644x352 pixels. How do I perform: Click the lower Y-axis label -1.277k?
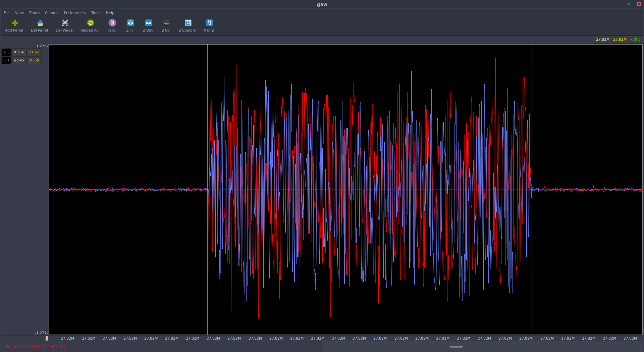point(42,333)
